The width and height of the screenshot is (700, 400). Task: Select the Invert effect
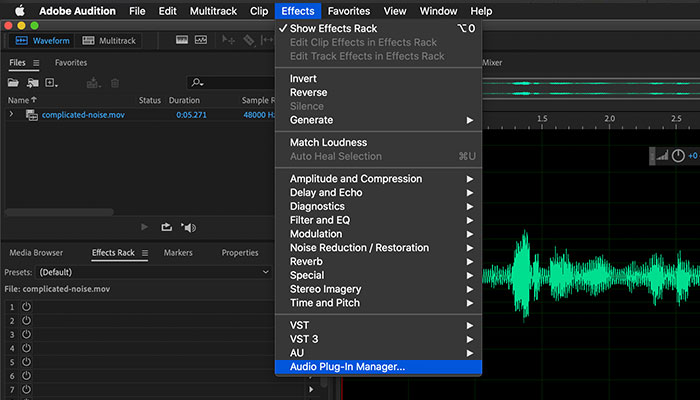click(379, 79)
